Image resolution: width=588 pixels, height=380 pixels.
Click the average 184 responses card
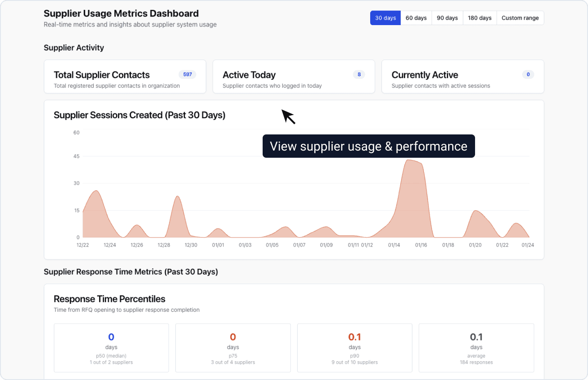[476, 348]
